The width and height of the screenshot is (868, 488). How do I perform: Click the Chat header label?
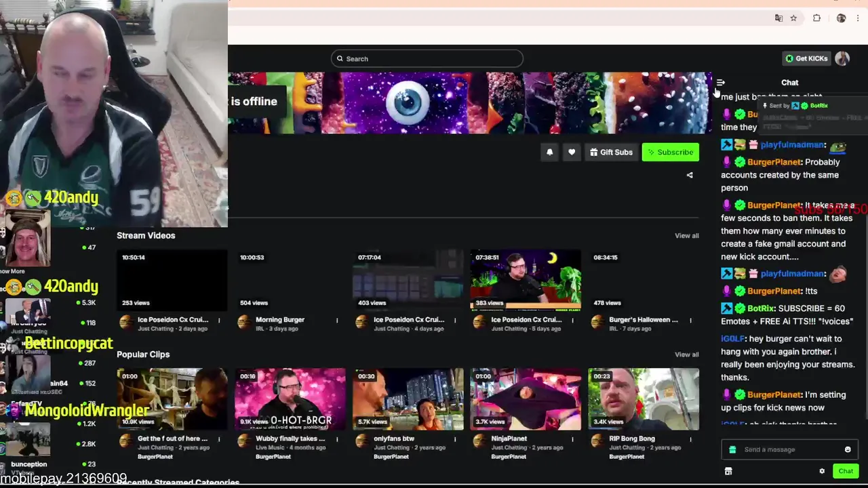coord(789,83)
